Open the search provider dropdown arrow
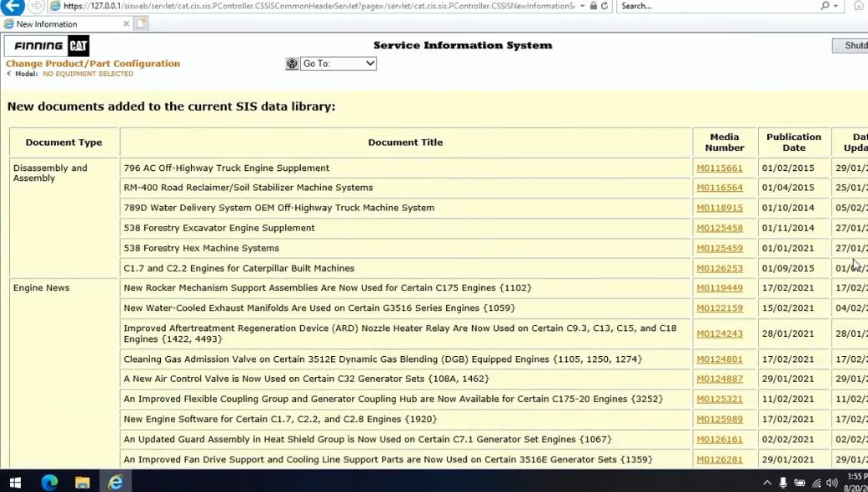Viewport: 868px width, 492px height. pyautogui.click(x=837, y=6)
